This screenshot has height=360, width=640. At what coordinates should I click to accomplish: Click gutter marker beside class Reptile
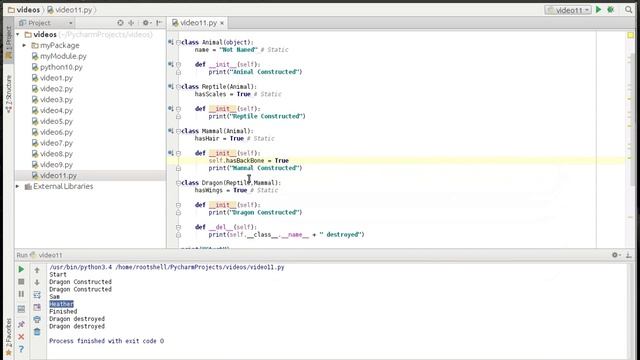point(171,86)
